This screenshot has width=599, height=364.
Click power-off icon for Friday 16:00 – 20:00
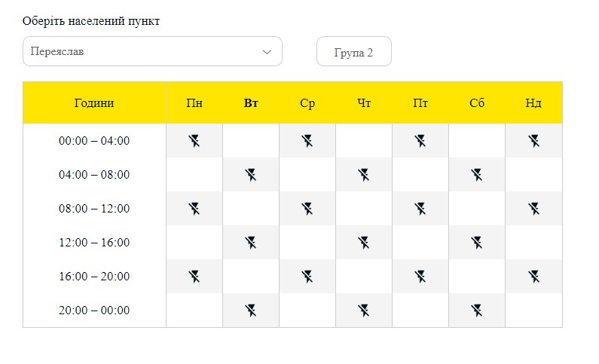point(420,277)
